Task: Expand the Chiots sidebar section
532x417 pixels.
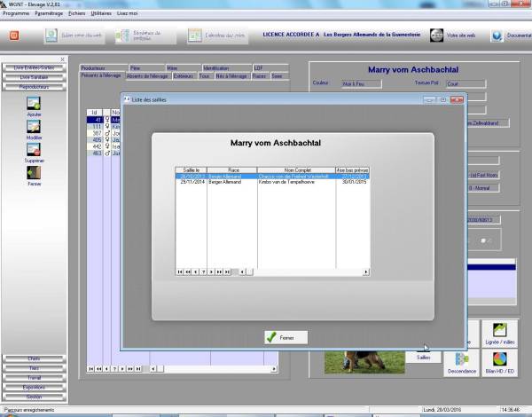Action: coord(34,358)
